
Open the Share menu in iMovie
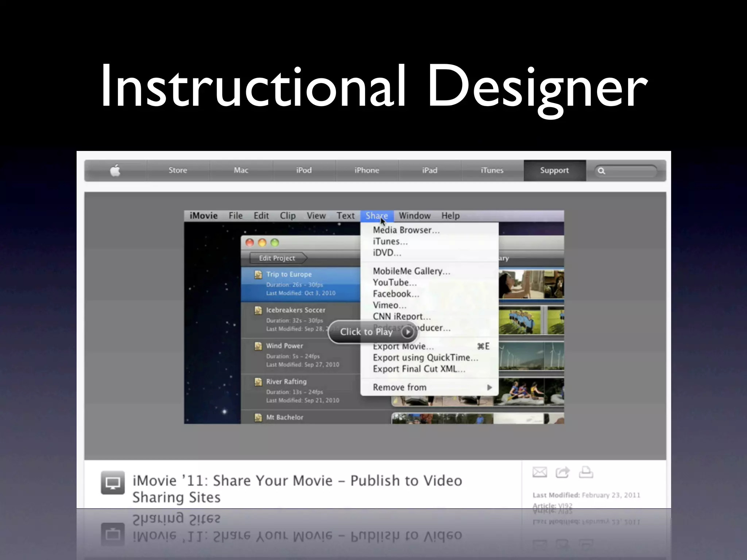[x=376, y=216]
